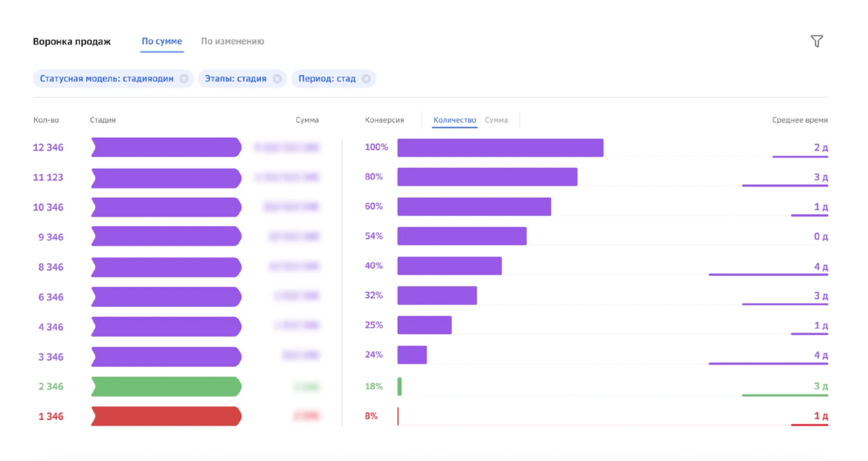The width and height of the screenshot is (868, 461).
Task: Click the 'Среднее время' column header
Action: click(x=800, y=120)
